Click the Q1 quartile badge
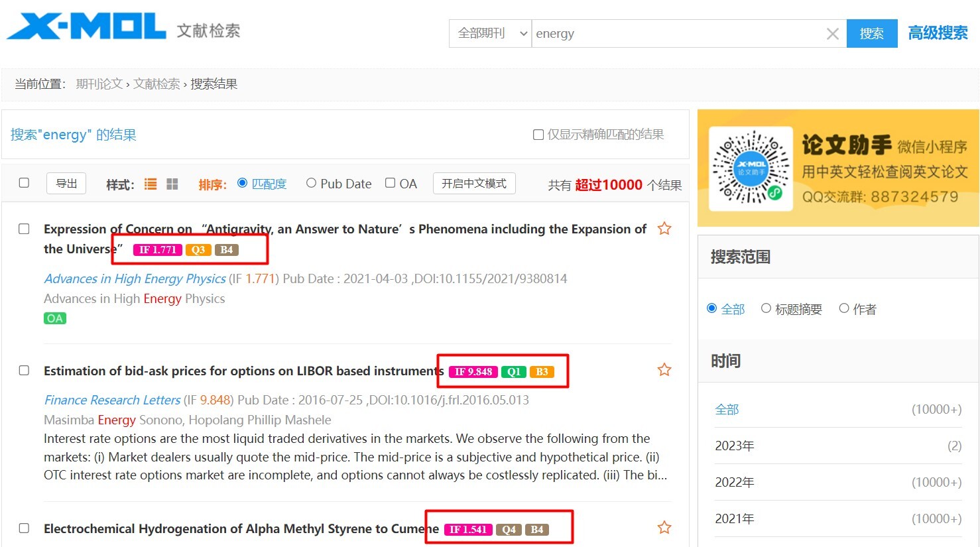 514,372
